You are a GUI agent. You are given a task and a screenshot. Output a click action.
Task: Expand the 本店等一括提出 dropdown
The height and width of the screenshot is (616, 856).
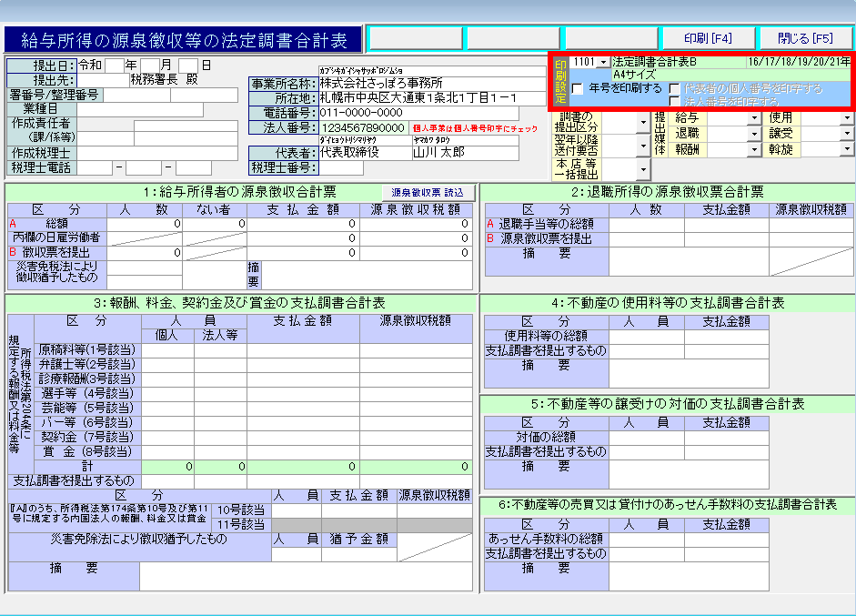click(644, 169)
